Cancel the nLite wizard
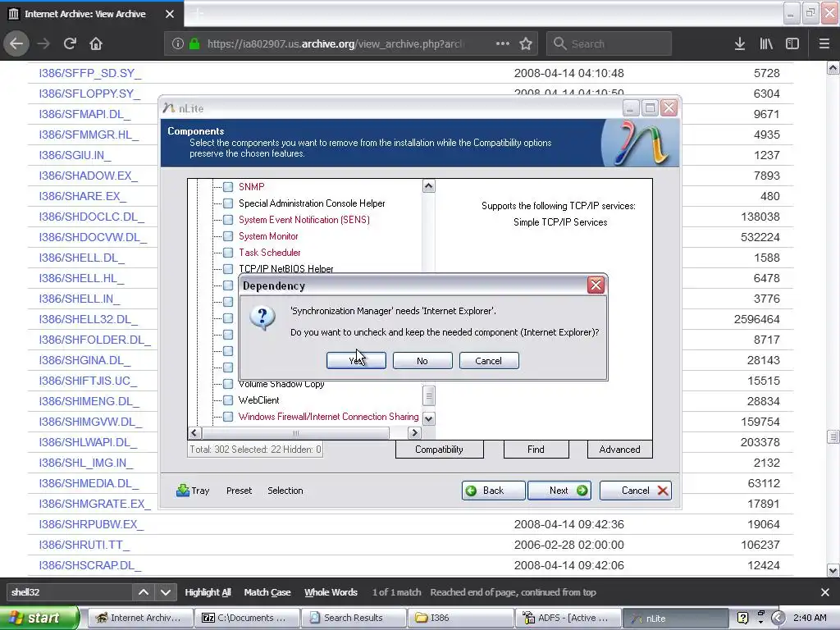 tap(636, 491)
